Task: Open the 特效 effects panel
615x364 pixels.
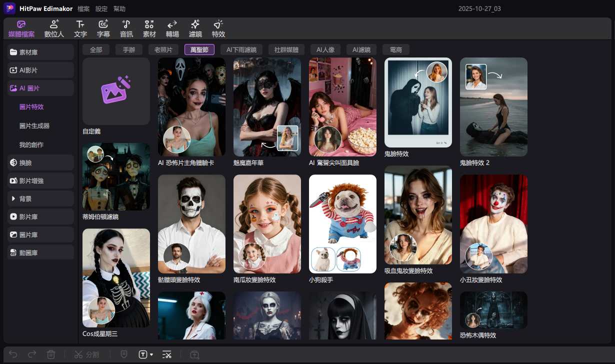Action: (218, 29)
